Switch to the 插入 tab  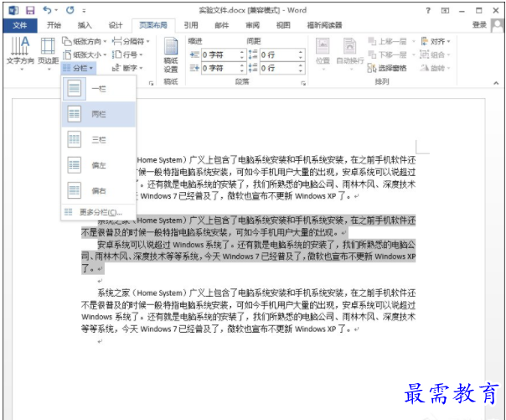(85, 25)
